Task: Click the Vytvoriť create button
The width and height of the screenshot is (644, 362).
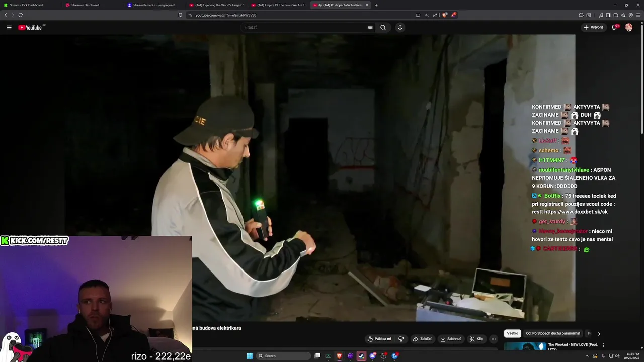Action: click(593, 27)
